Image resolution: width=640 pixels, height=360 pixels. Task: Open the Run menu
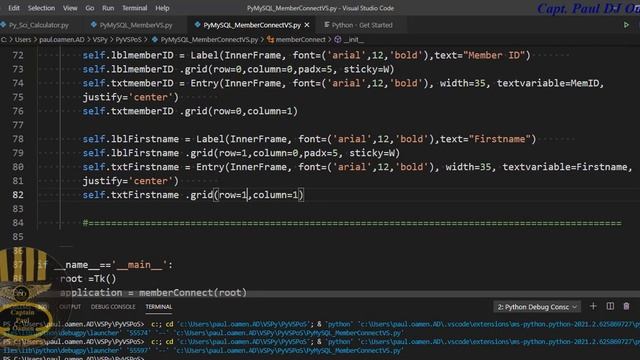[x=108, y=8]
